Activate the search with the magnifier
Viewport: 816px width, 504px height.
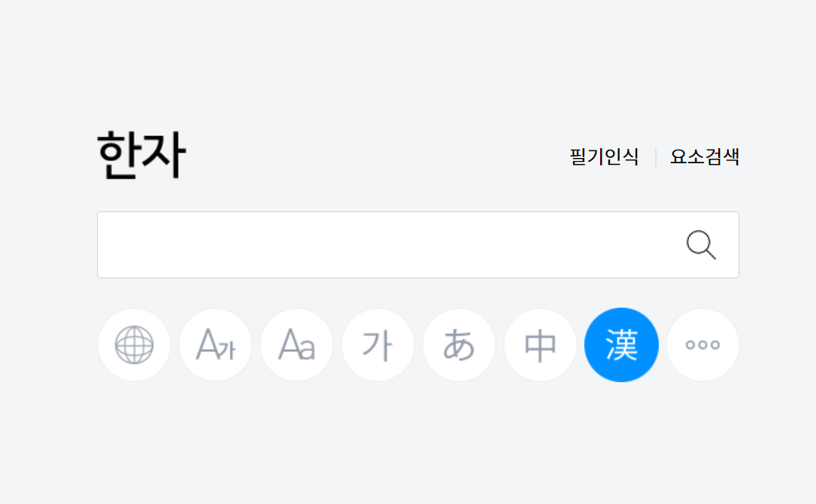click(701, 244)
